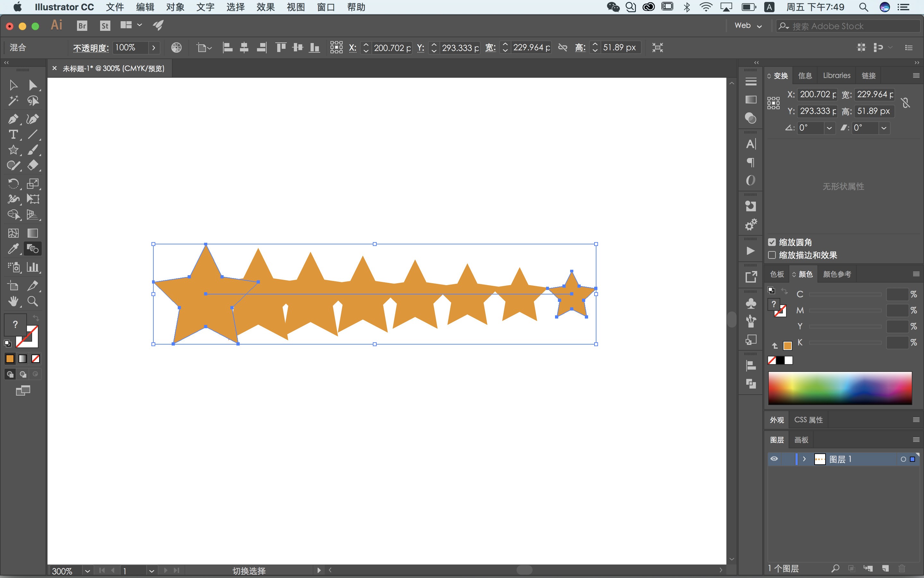Switch to the 画板 tab

tap(801, 440)
